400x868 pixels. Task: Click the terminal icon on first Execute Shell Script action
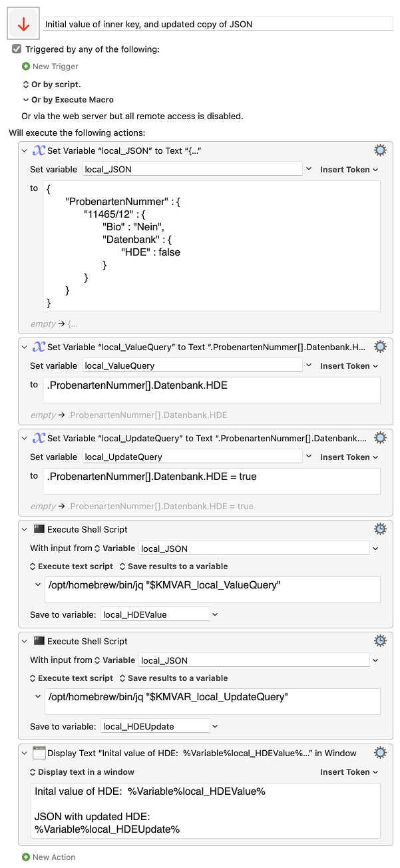tap(37, 529)
